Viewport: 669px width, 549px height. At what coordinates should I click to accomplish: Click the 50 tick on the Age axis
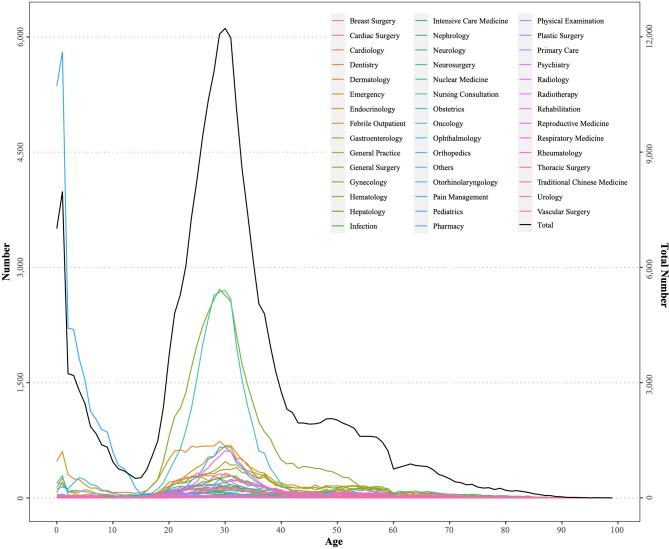(x=337, y=530)
